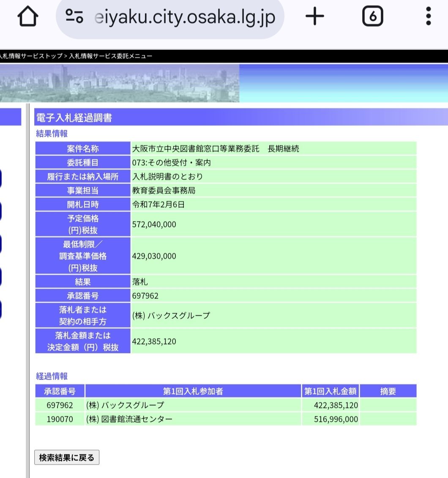Screen dimensions: 448x478
Task: Click 第1回入札参加者 column header
Action: [x=193, y=391]
